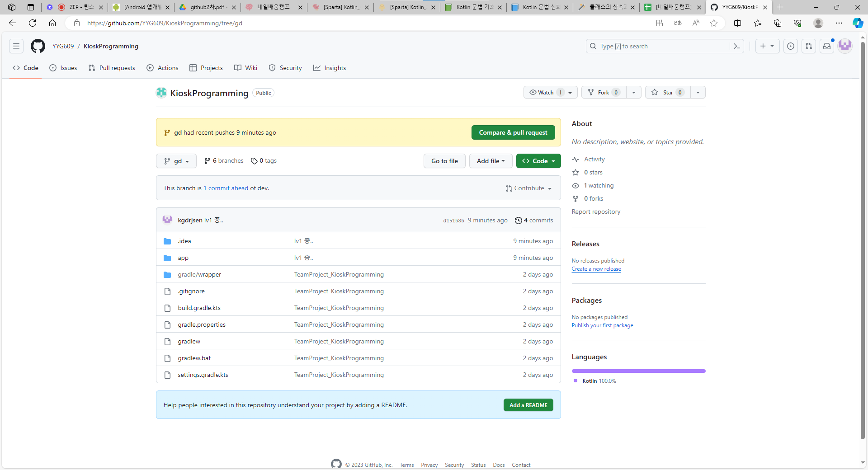The height and width of the screenshot is (470, 868).
Task: Open the settings.gradle.kts file
Action: click(x=203, y=375)
